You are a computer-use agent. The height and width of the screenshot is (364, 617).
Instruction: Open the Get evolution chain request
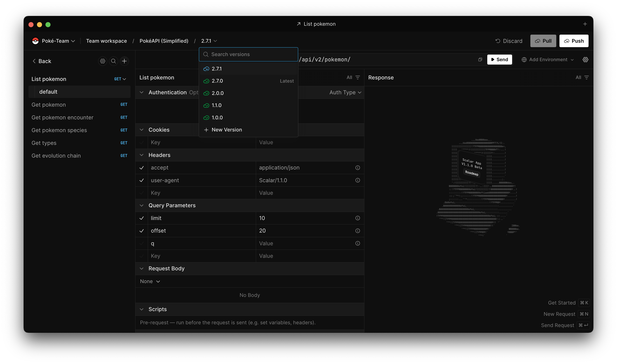pyautogui.click(x=79, y=156)
